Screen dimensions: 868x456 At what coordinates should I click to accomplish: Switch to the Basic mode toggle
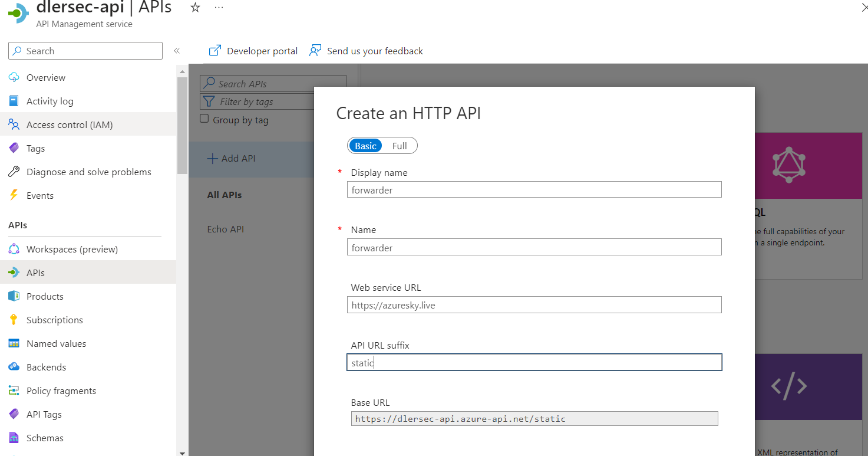(365, 146)
